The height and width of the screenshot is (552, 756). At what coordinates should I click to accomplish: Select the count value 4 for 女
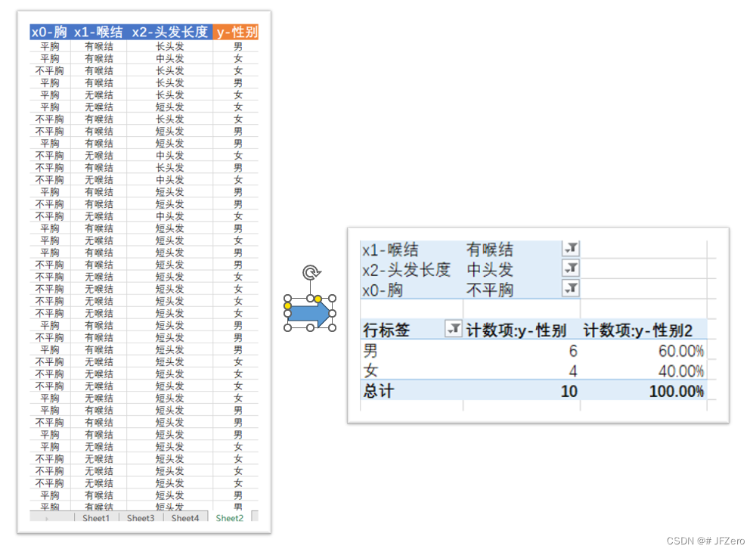point(573,371)
